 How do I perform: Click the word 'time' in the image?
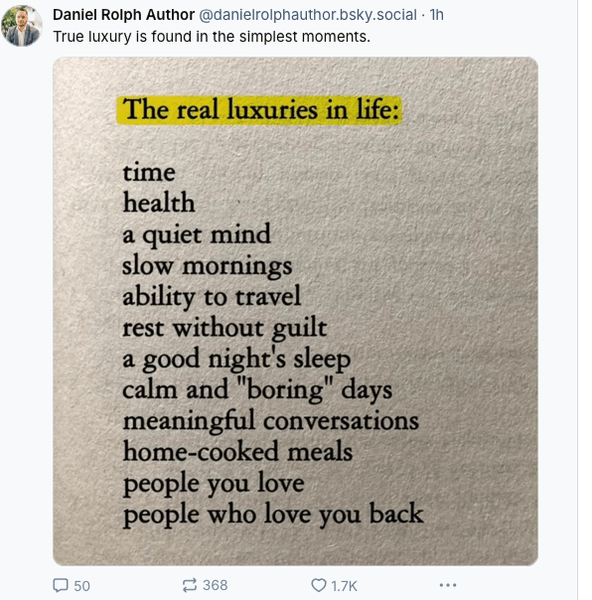pos(149,172)
